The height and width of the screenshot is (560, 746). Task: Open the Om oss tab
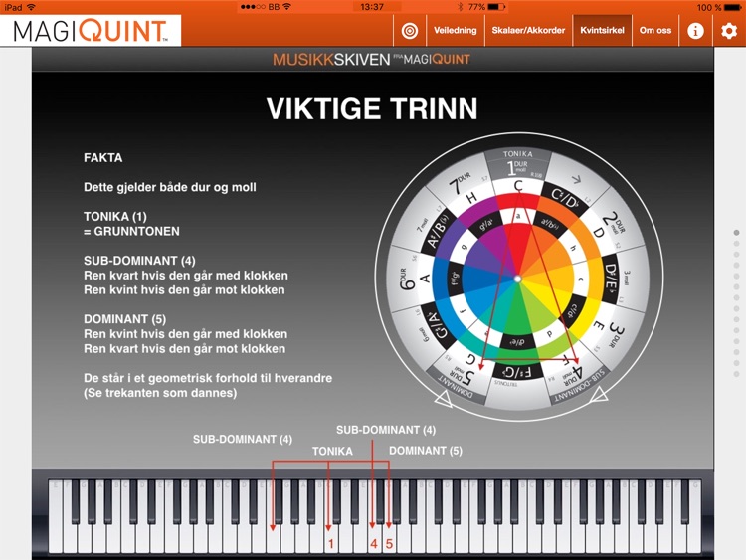(655, 31)
